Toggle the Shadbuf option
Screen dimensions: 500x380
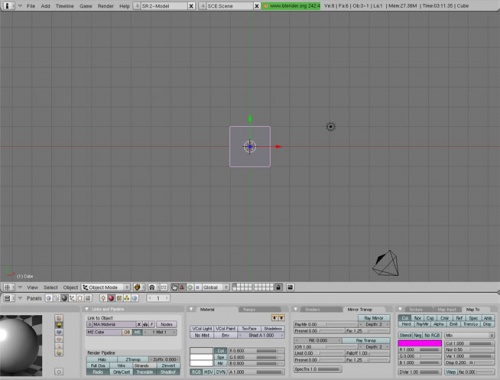(x=168, y=372)
